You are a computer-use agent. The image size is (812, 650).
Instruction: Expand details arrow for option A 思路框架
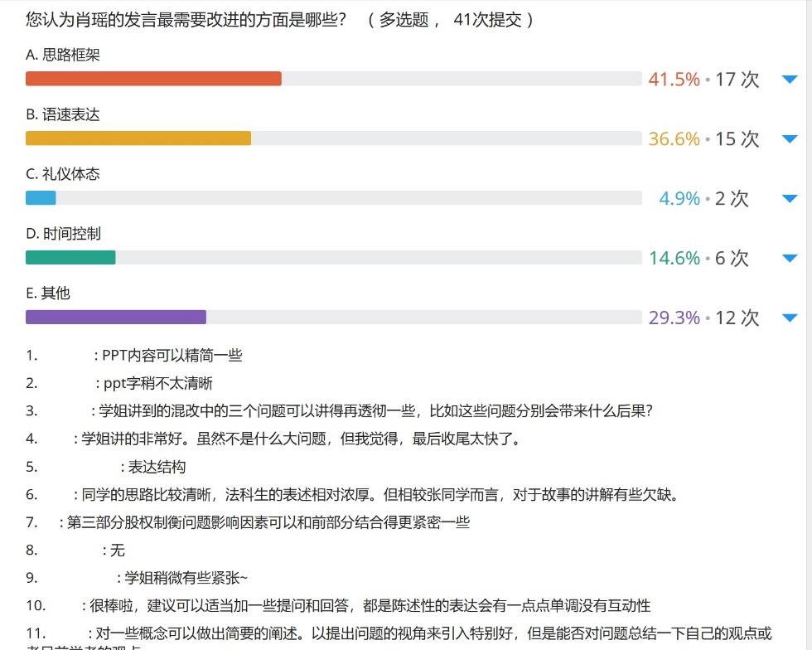[x=789, y=80]
